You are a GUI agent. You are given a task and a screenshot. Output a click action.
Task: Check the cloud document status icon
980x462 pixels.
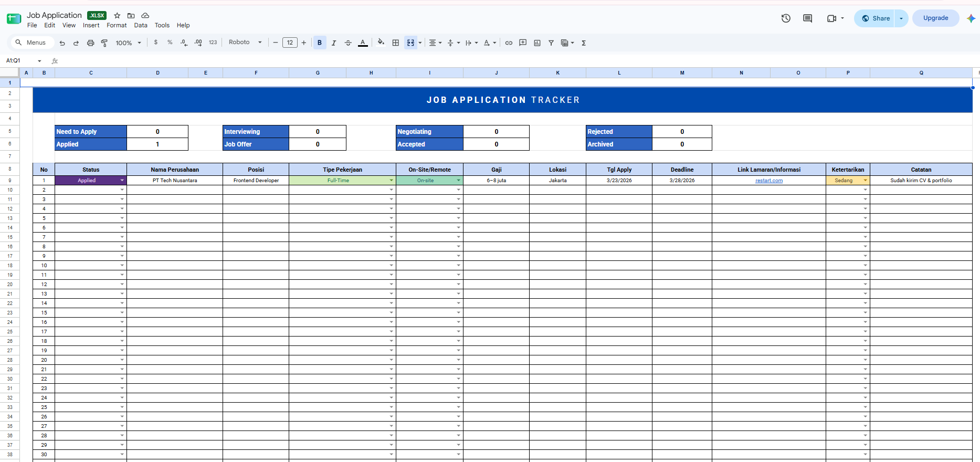click(145, 16)
